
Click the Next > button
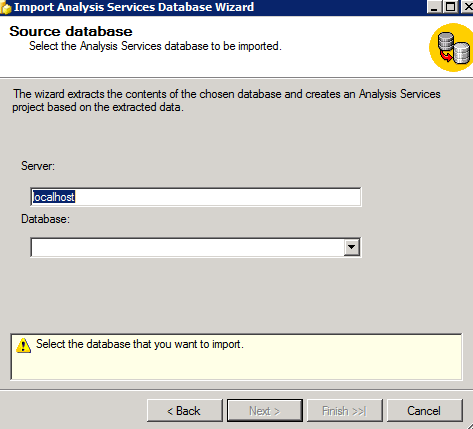265,411
